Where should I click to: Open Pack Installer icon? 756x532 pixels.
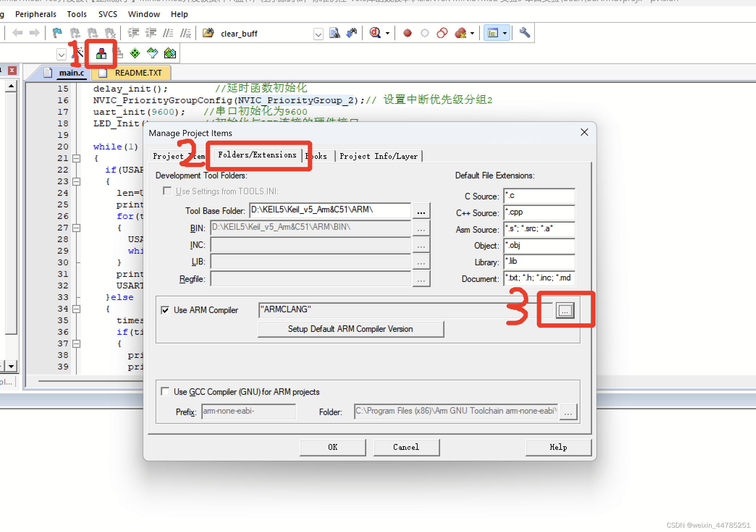[x=170, y=54]
